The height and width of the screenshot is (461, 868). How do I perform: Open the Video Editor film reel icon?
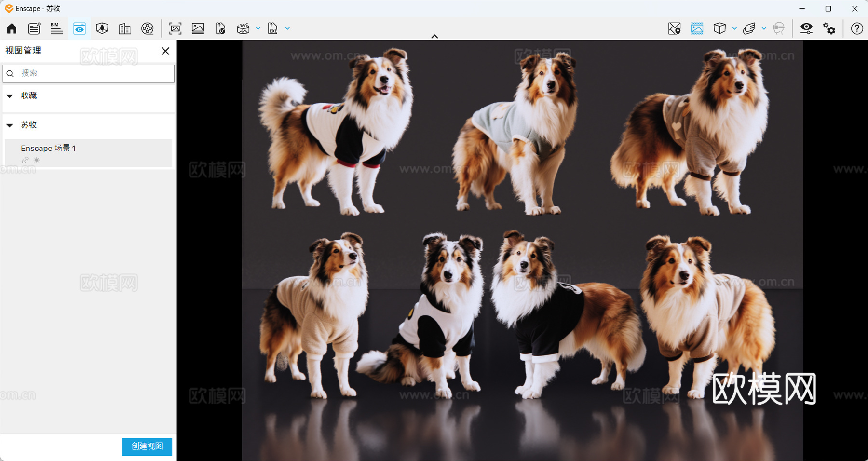(x=147, y=28)
